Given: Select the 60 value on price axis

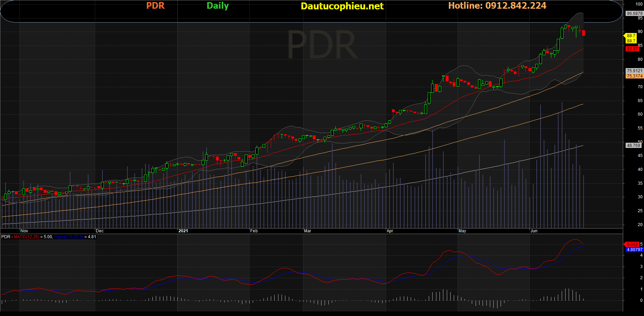Looking at the screenshot, I should point(640,114).
